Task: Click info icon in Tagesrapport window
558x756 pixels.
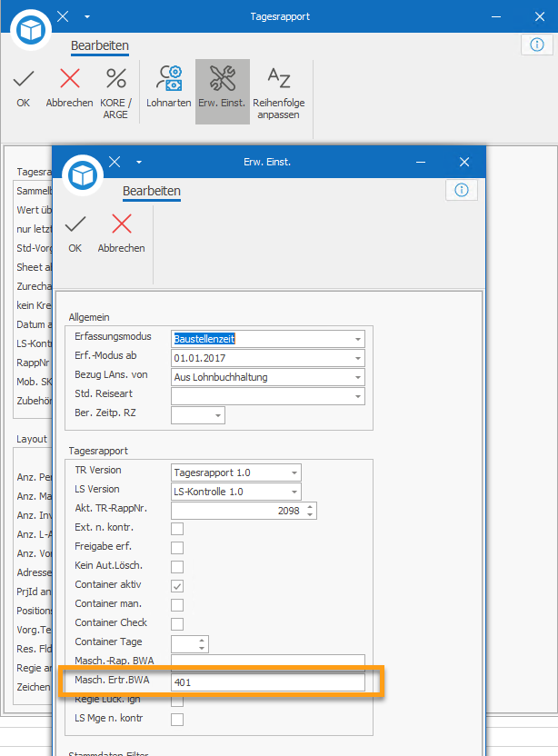Action: click(x=537, y=45)
